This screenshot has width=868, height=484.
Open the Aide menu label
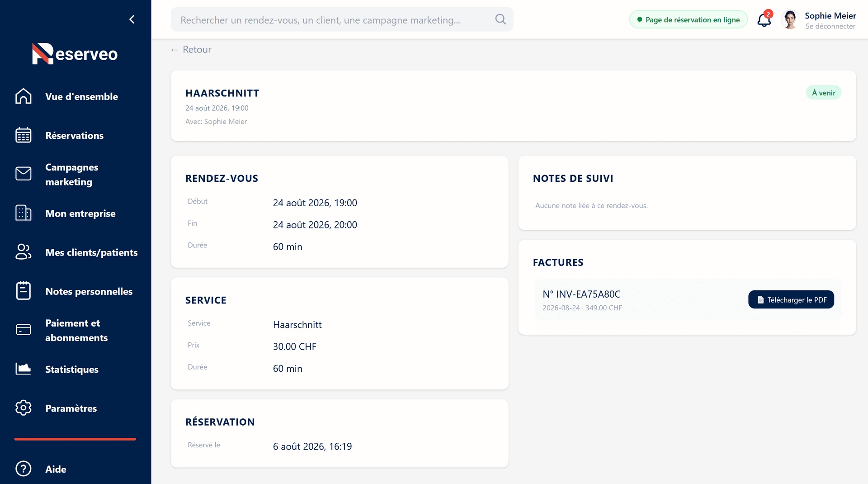click(56, 469)
